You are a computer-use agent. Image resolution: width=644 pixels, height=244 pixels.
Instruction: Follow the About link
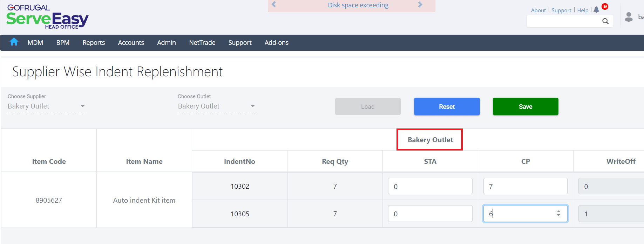click(538, 11)
